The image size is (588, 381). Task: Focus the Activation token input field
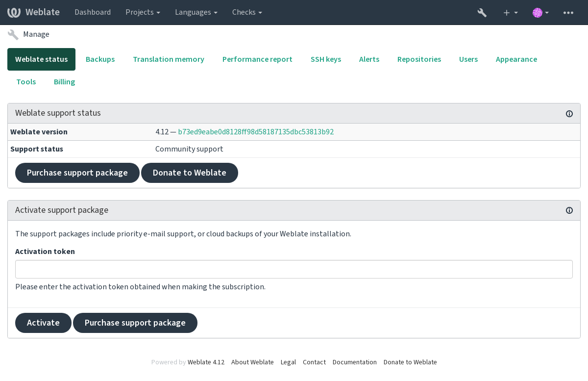294,269
